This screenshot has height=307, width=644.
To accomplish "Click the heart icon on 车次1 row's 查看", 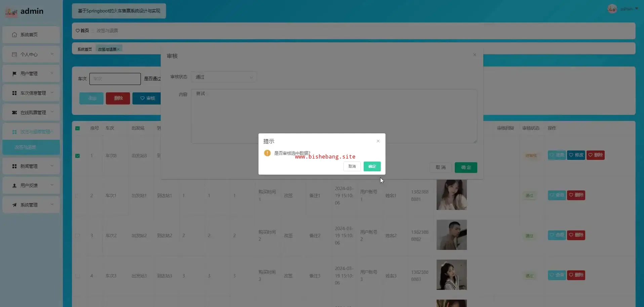I will (552, 195).
